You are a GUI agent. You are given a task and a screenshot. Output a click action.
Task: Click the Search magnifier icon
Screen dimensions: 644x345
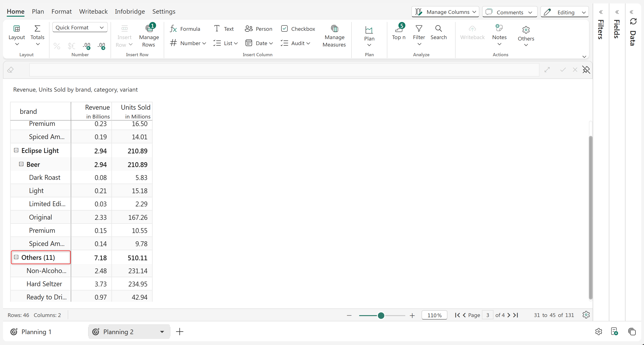point(438,29)
